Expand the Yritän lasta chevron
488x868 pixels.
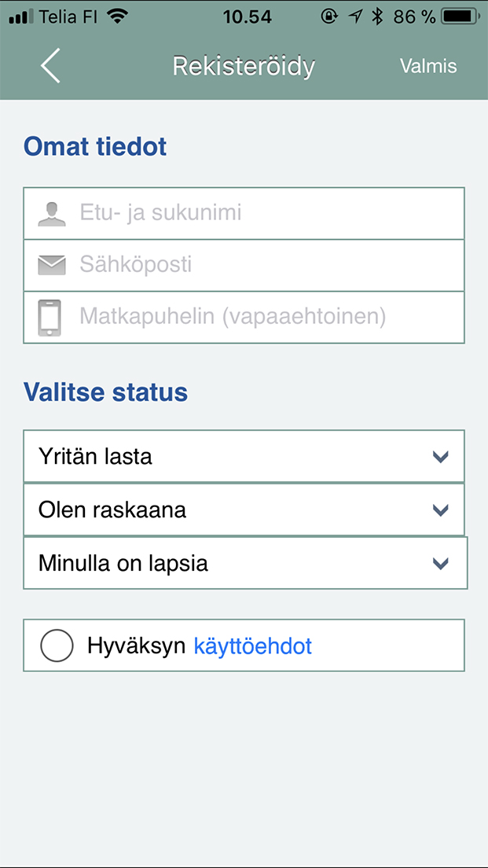tap(440, 456)
